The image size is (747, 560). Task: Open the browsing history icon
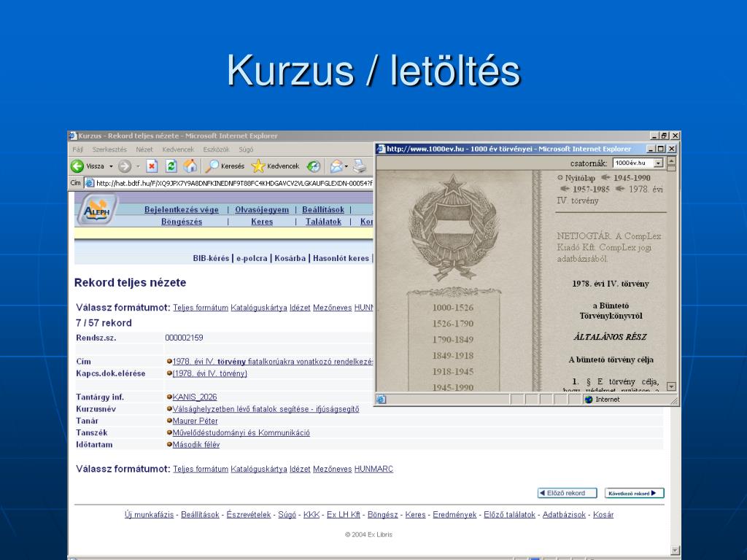313,166
